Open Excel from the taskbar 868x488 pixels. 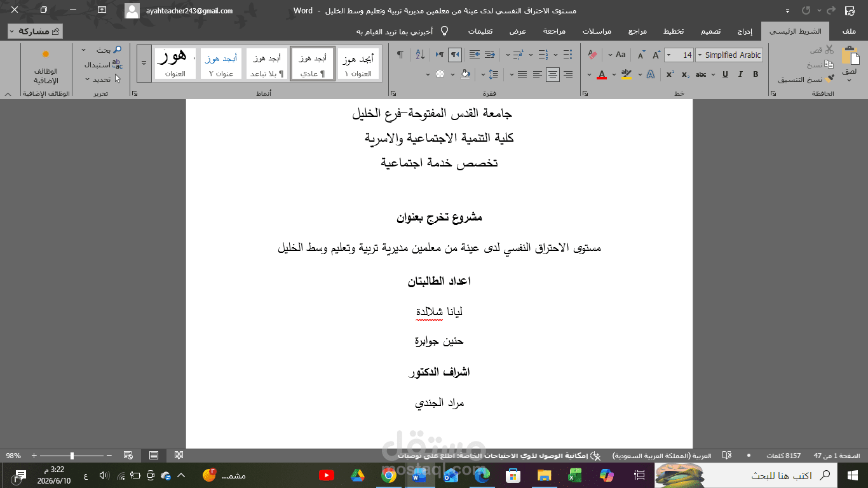pyautogui.click(x=575, y=475)
